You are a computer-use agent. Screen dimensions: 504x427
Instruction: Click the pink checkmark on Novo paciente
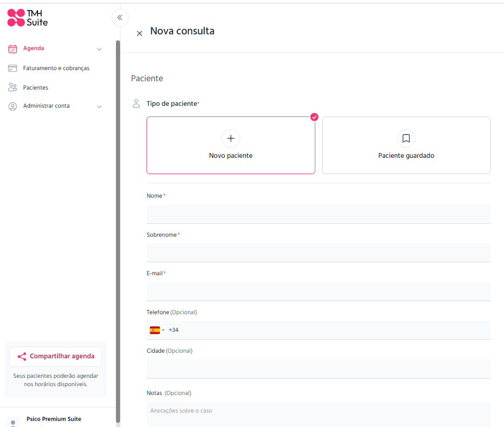[x=314, y=117]
